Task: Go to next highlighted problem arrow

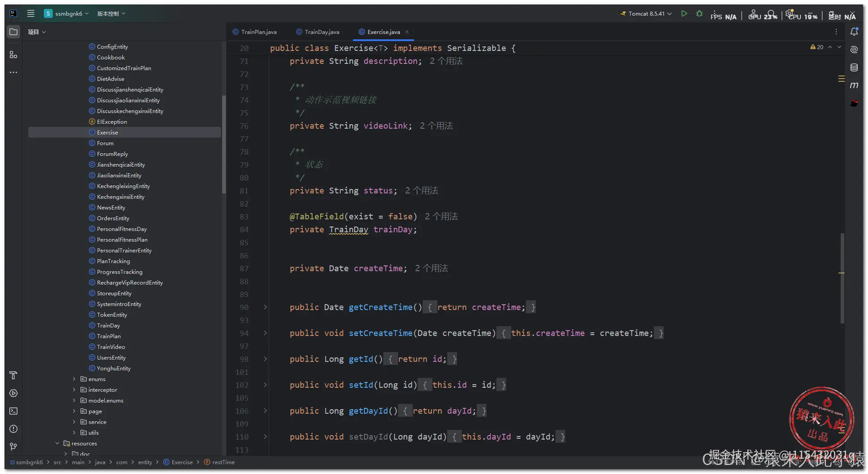Action: pos(839,47)
